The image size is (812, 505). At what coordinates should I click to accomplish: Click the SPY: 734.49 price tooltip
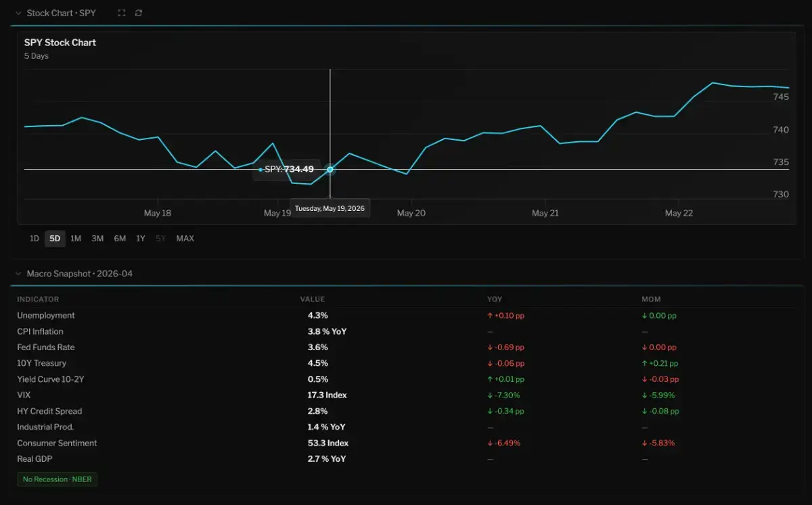coord(287,170)
